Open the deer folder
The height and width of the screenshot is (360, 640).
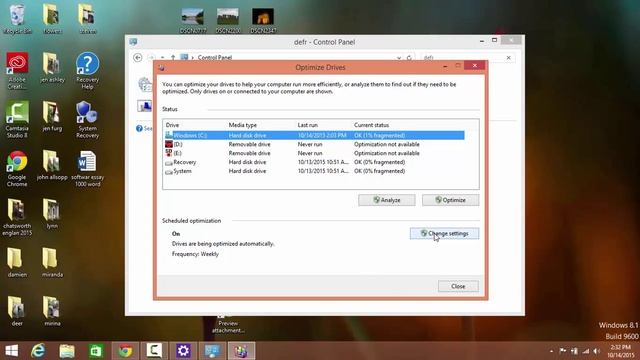(x=17, y=311)
